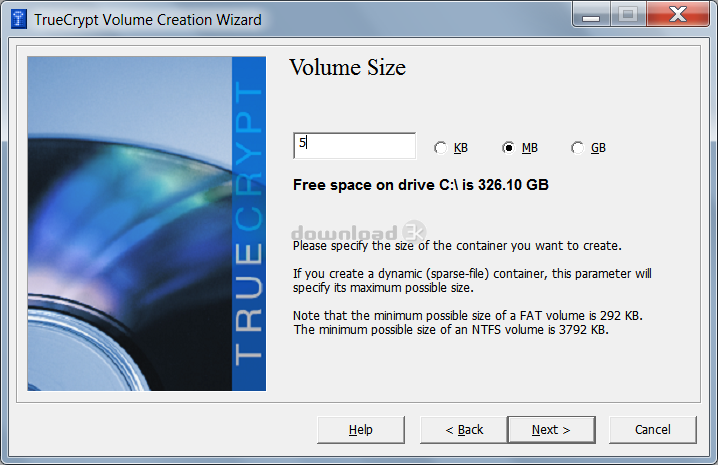
Task: Click the TrueCrypt icon in the title bar
Action: click(18, 19)
